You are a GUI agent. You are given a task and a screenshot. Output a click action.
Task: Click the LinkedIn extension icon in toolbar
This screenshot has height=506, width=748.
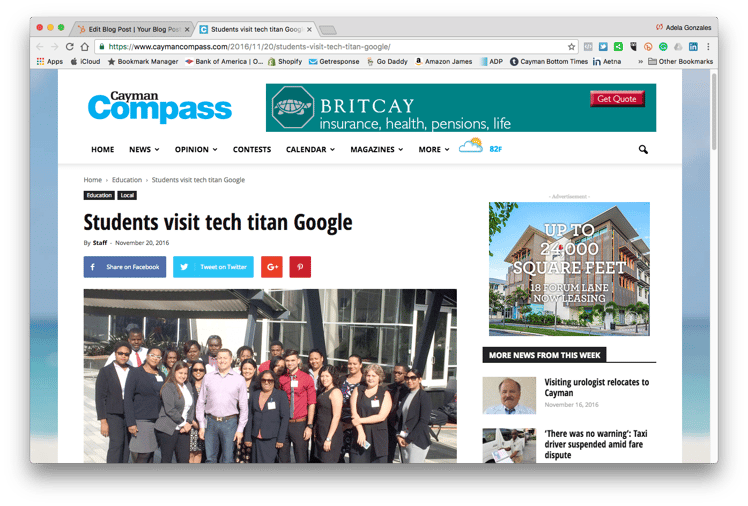point(693,47)
